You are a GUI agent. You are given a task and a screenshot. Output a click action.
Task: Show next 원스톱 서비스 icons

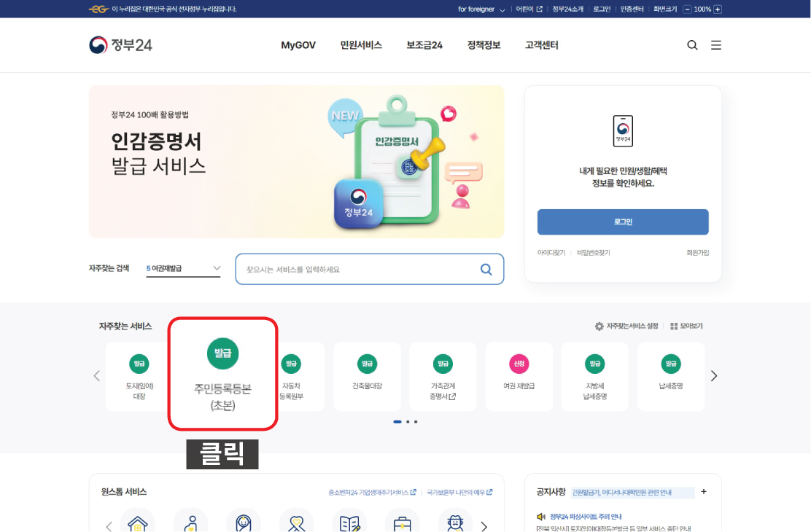tap(484, 527)
